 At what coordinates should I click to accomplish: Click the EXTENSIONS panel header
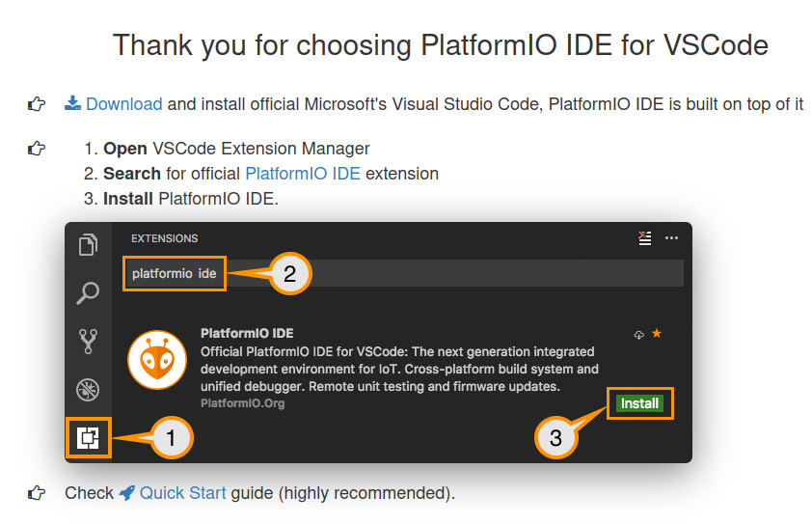(165, 238)
